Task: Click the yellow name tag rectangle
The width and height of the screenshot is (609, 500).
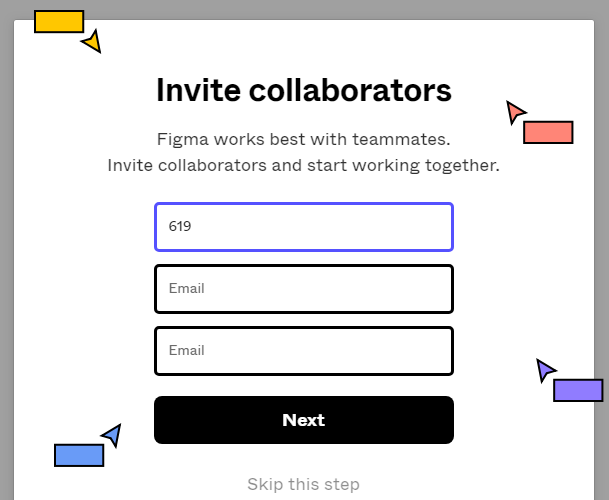Action: pos(58,21)
